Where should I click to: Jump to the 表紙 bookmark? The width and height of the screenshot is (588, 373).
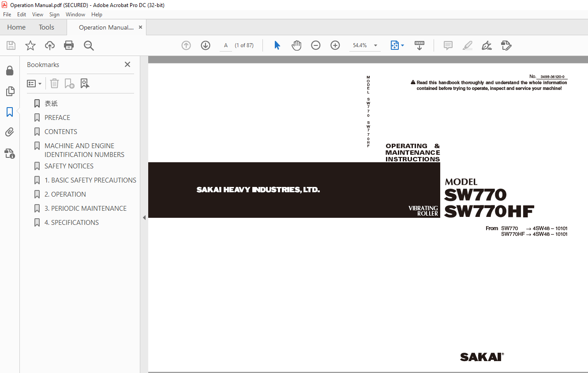(x=51, y=104)
